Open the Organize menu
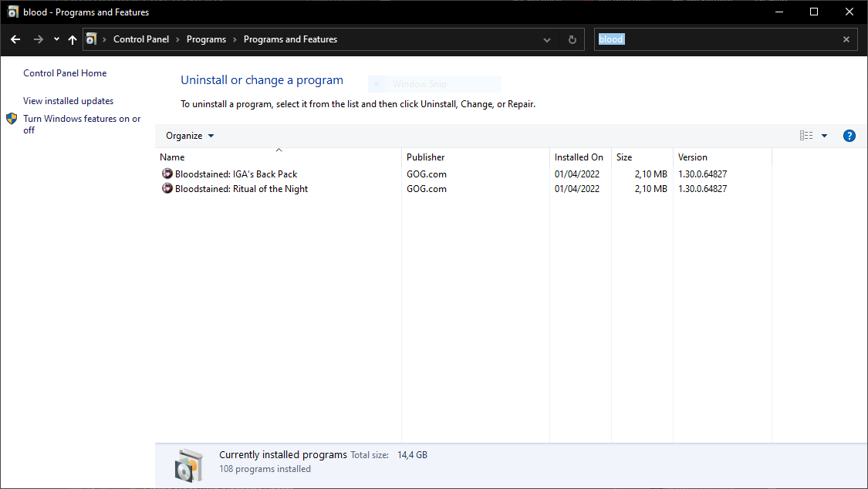 click(190, 136)
